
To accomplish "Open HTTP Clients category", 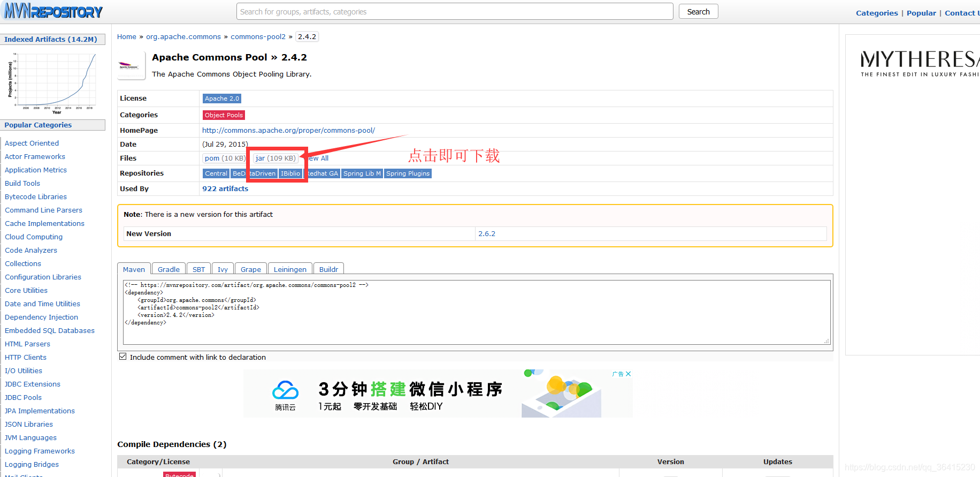I will pyautogui.click(x=26, y=357).
